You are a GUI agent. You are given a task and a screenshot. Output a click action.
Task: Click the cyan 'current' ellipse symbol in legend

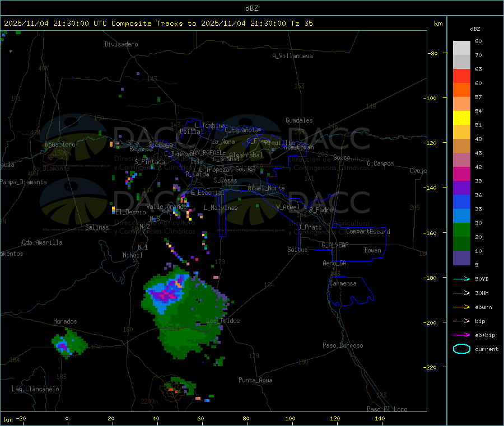(x=461, y=349)
